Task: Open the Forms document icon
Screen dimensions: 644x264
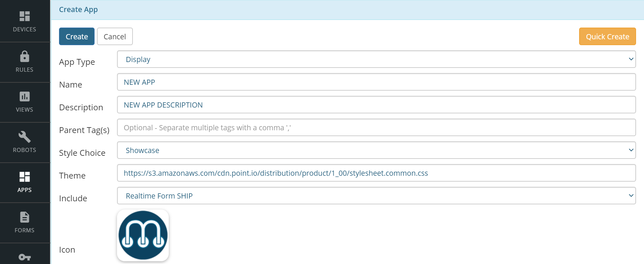Action: tap(25, 217)
